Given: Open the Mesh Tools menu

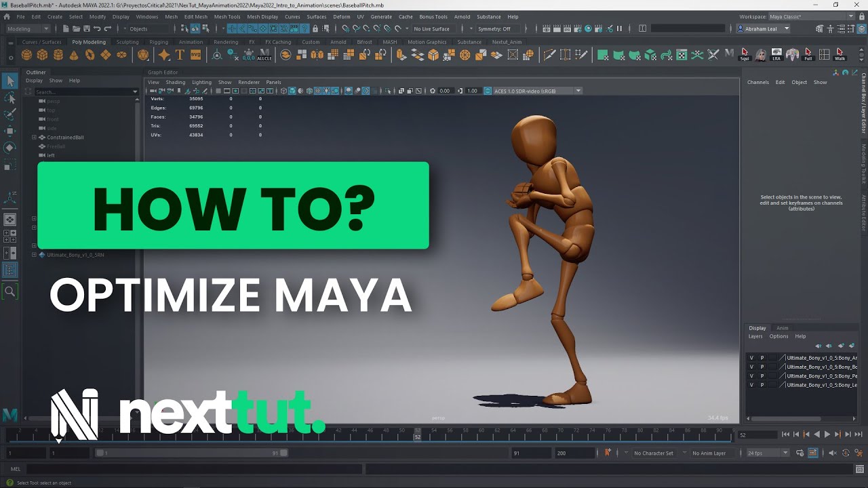Looking at the screenshot, I should tap(227, 16).
